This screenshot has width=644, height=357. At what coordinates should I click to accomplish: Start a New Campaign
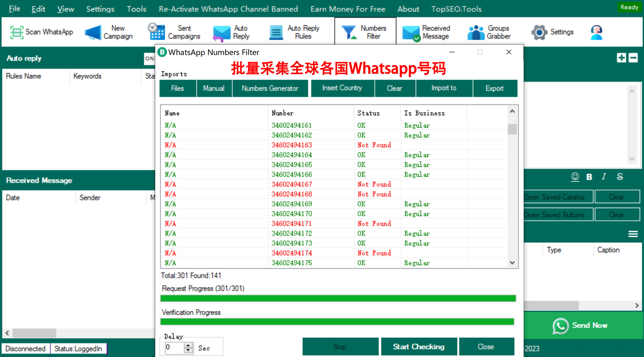109,32
